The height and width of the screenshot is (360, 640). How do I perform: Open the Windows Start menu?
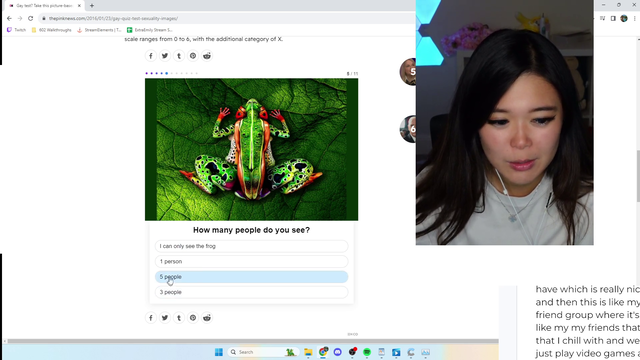click(219, 352)
